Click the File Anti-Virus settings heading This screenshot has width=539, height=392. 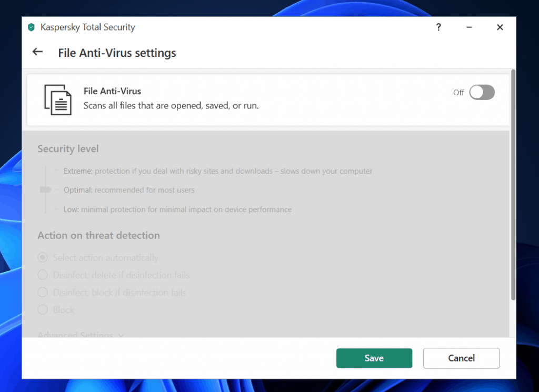117,53
